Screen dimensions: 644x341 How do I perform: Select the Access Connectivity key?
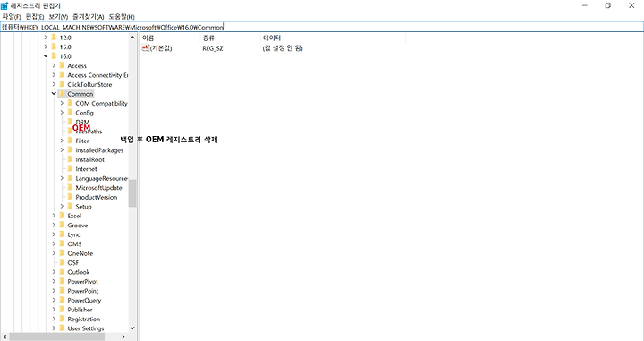(97, 75)
